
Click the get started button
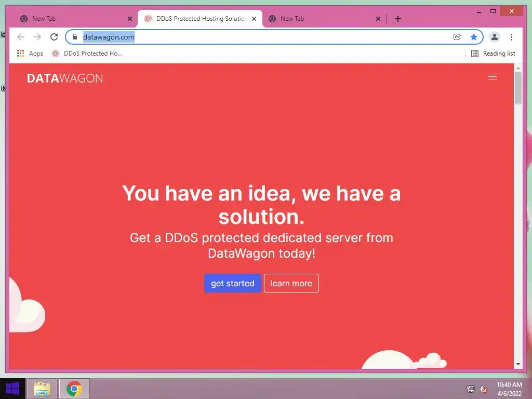coord(232,283)
